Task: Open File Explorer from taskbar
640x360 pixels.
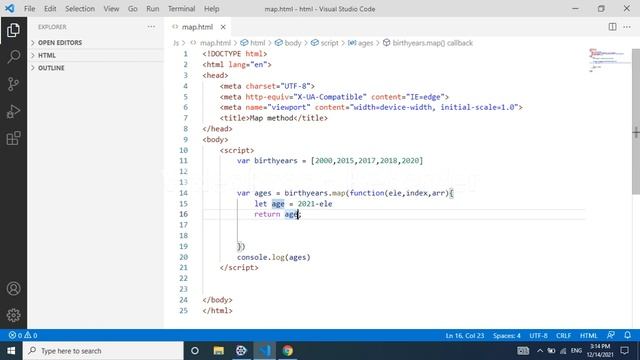Action: (x=218, y=351)
